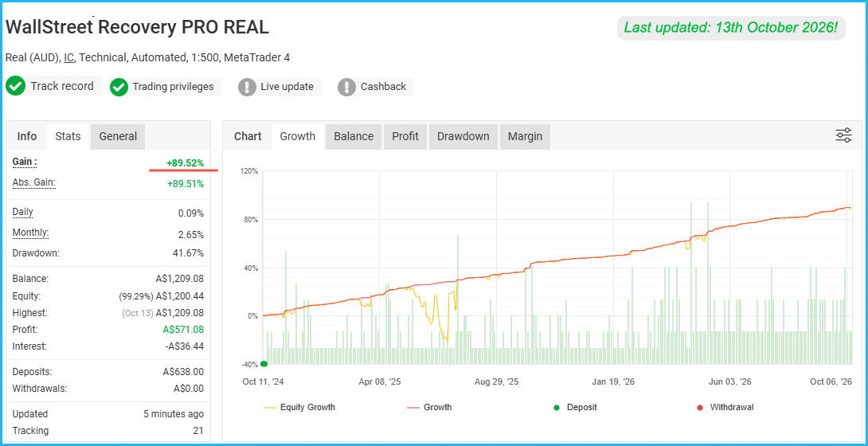
Task: Click the 120% y-axis label
Action: tap(249, 171)
